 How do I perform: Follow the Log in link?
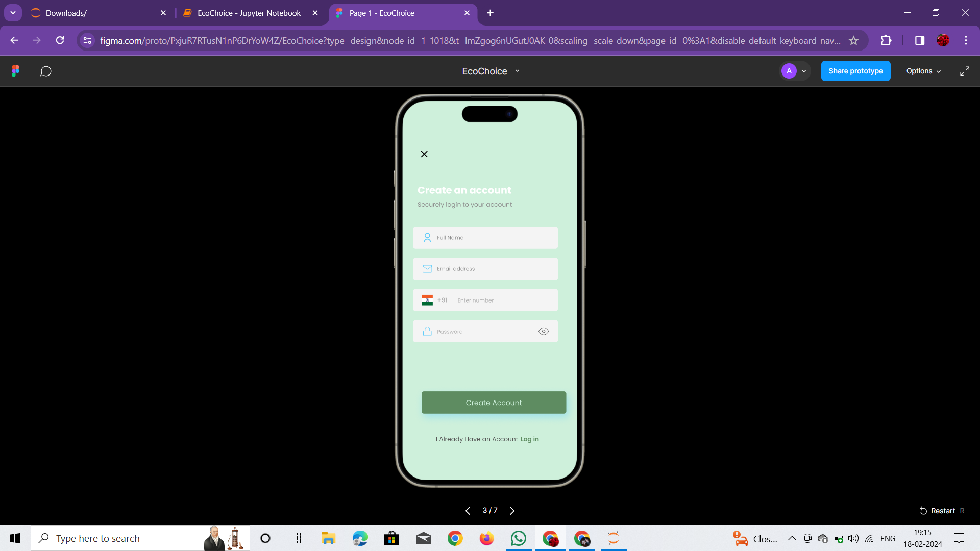coord(529,439)
